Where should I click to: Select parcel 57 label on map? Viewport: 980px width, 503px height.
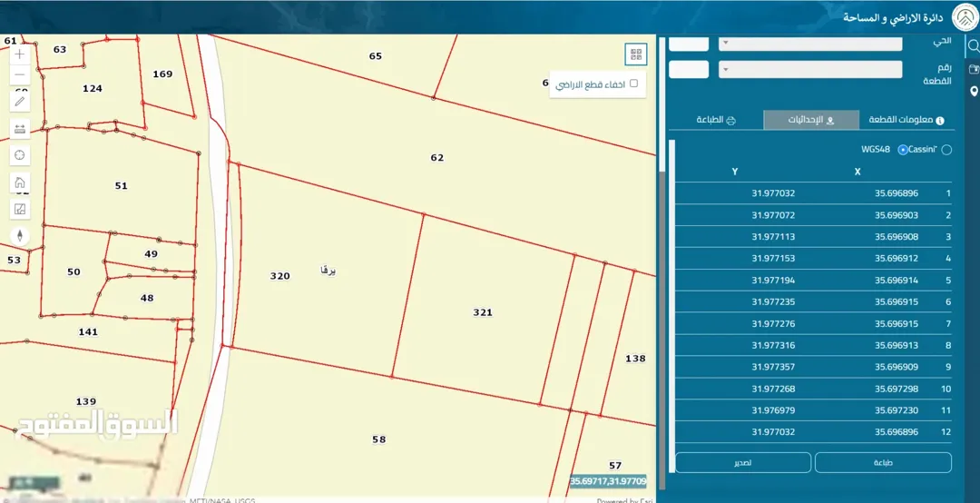tap(615, 466)
